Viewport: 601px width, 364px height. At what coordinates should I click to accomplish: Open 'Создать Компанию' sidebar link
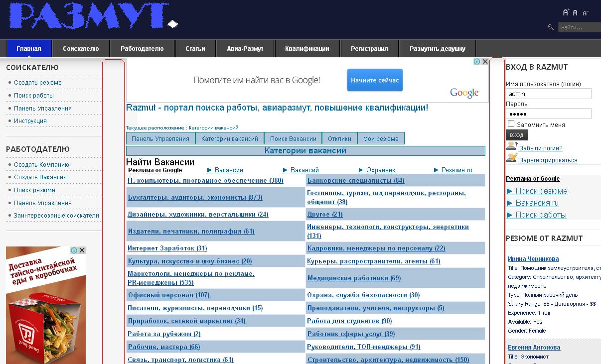(x=41, y=165)
